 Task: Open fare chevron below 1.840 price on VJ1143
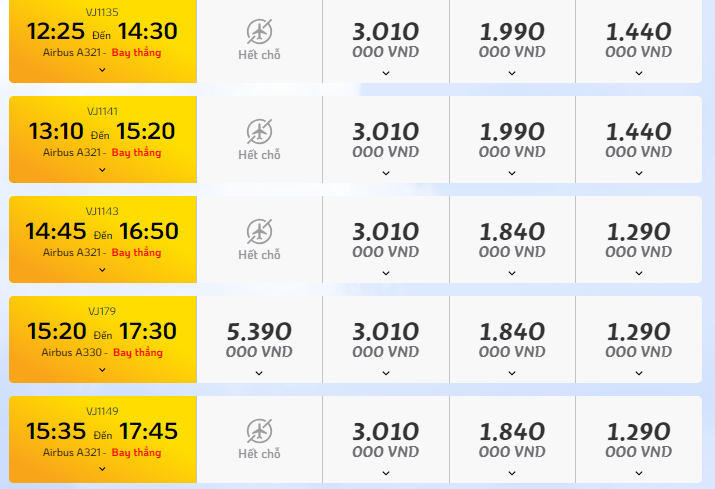coord(512,273)
